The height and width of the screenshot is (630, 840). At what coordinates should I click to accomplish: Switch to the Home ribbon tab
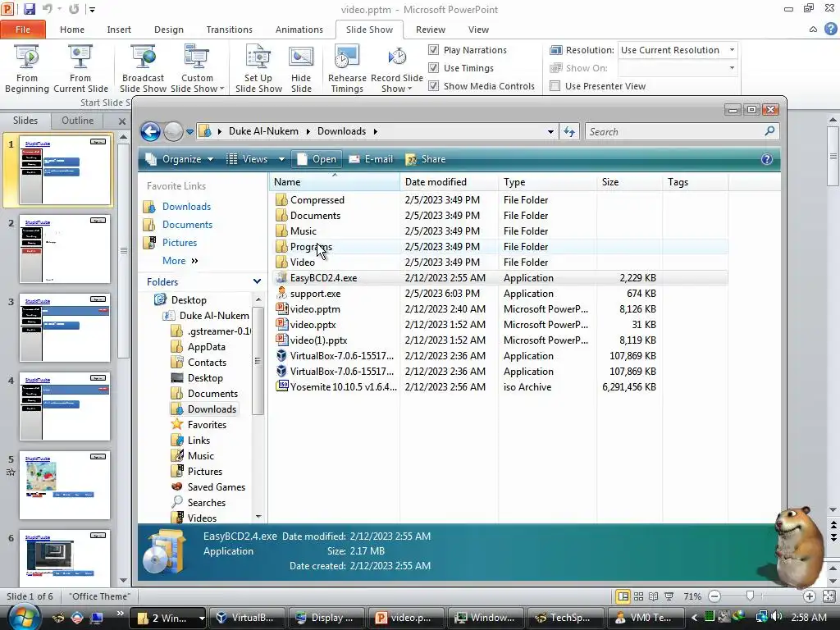pos(72,30)
